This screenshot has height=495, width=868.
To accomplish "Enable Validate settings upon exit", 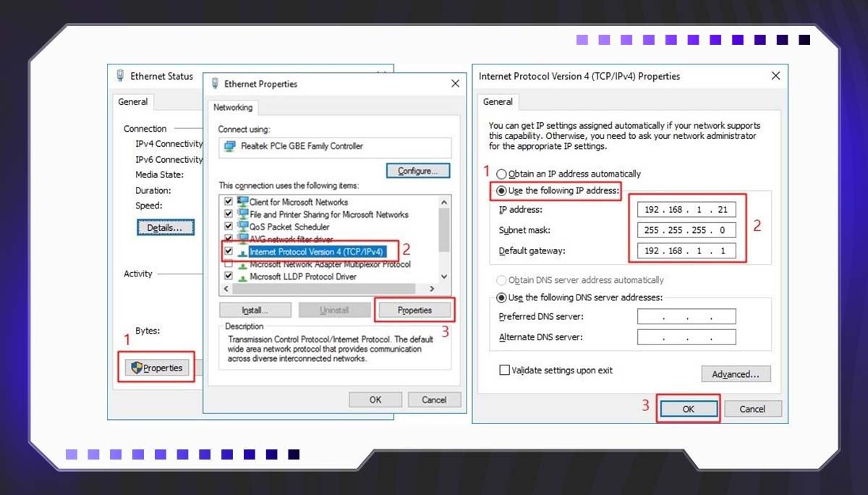I will pos(504,371).
